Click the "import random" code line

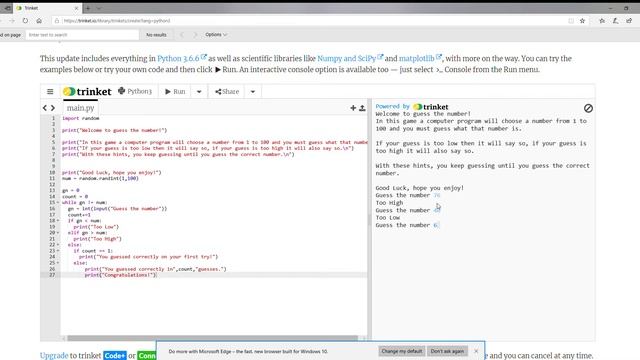click(x=81, y=118)
